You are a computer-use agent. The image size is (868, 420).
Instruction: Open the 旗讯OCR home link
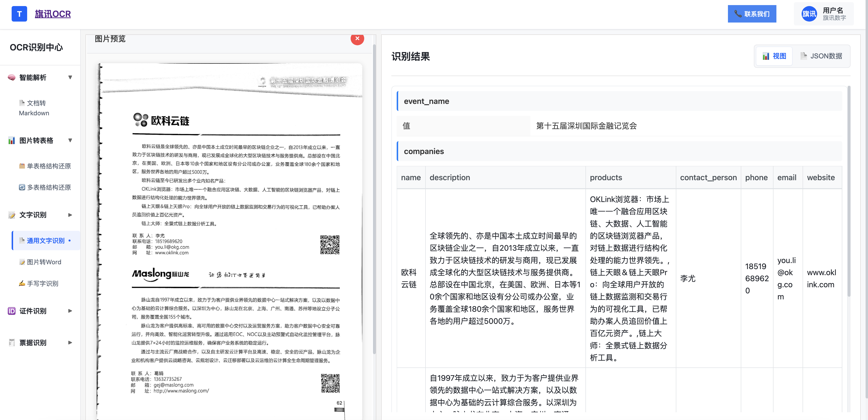click(53, 14)
